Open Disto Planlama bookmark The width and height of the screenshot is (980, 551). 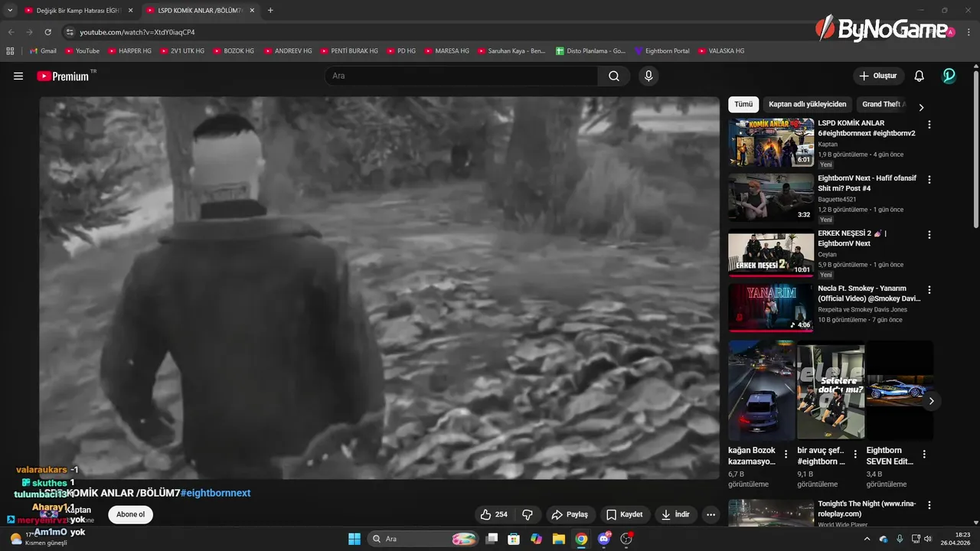point(591,51)
